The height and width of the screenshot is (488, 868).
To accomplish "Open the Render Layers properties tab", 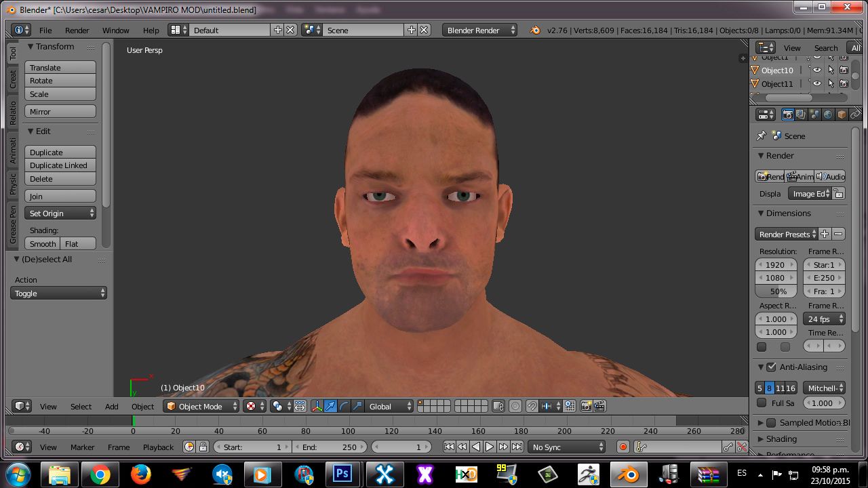I will (801, 115).
